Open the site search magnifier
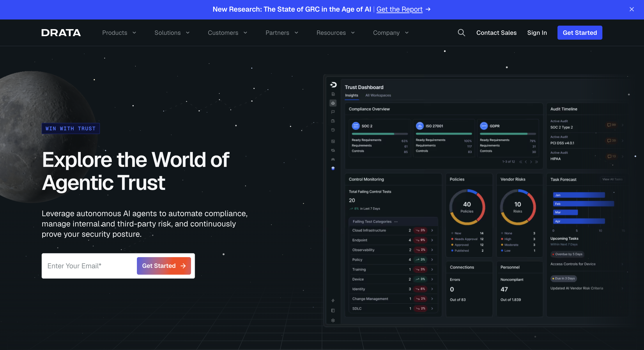The height and width of the screenshot is (350, 644). click(x=461, y=33)
